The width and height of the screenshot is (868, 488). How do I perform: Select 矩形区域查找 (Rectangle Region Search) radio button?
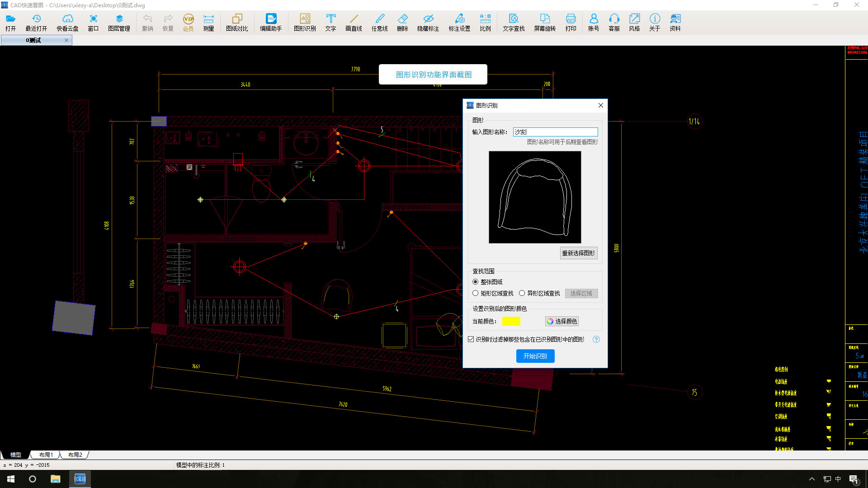475,293
